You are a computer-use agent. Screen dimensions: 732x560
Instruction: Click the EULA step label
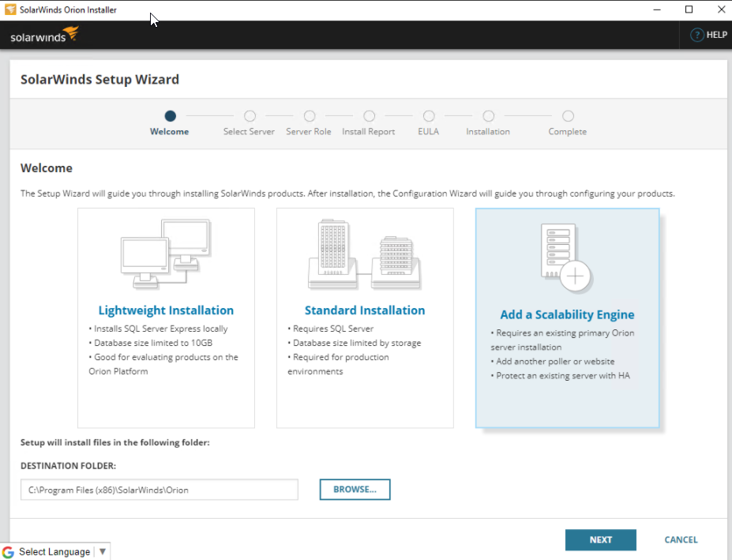coord(429,132)
